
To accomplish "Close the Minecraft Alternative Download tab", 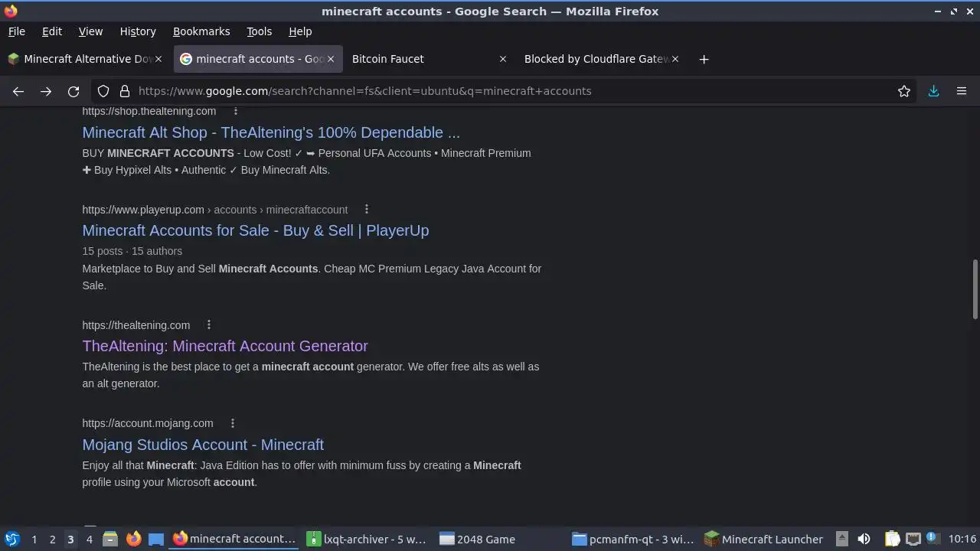I will click(158, 59).
